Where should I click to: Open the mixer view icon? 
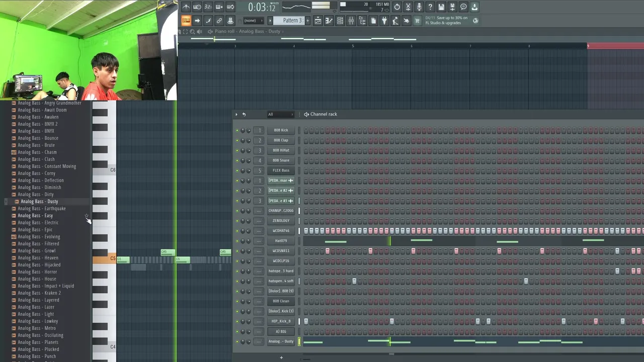point(351,21)
